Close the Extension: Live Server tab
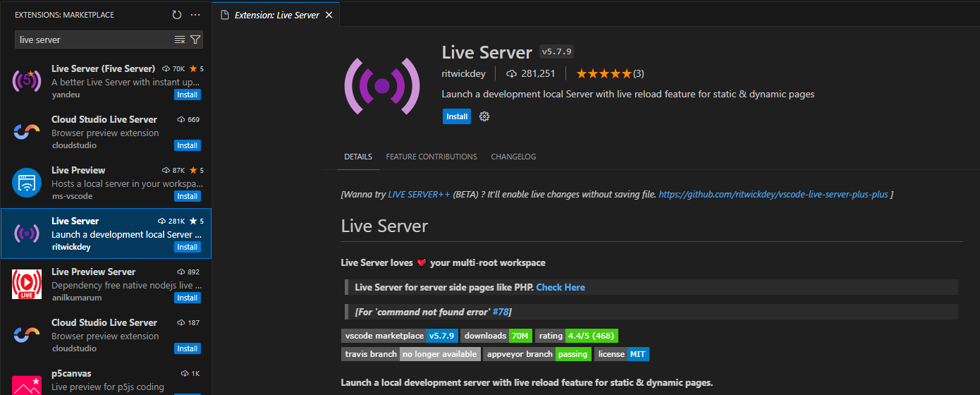The image size is (980, 395). point(329,15)
